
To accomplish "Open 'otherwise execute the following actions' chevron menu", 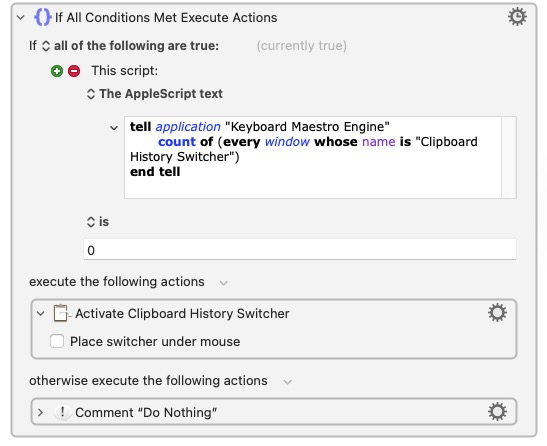I will (x=287, y=381).
